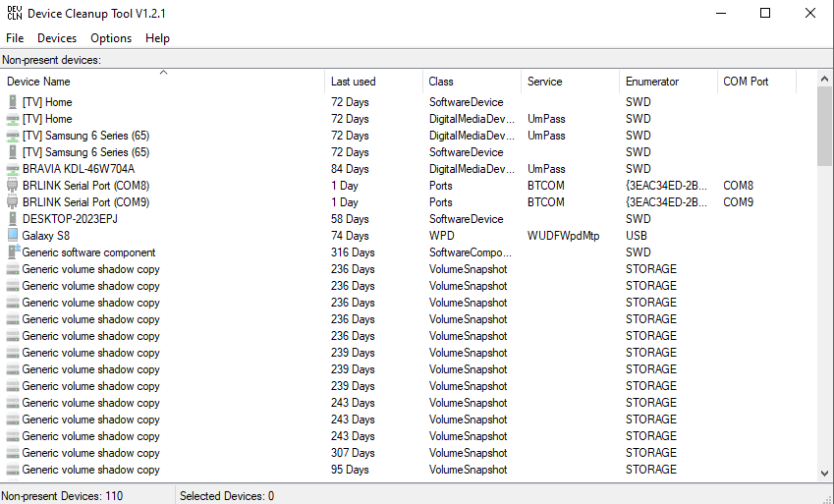Select the 316 Days last used cell
Image resolution: width=834 pixels, height=504 pixels.
point(353,252)
